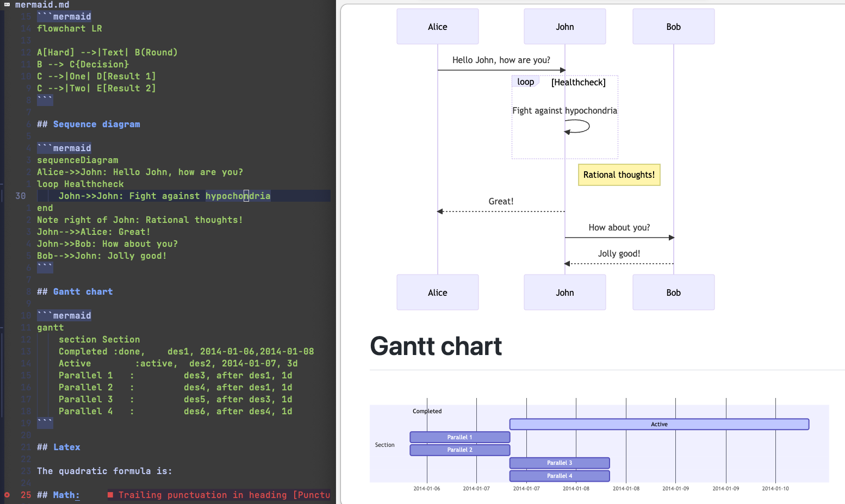Click the 'Parallel 4' source line in editor
This screenshot has width=845, height=504.
(176, 411)
